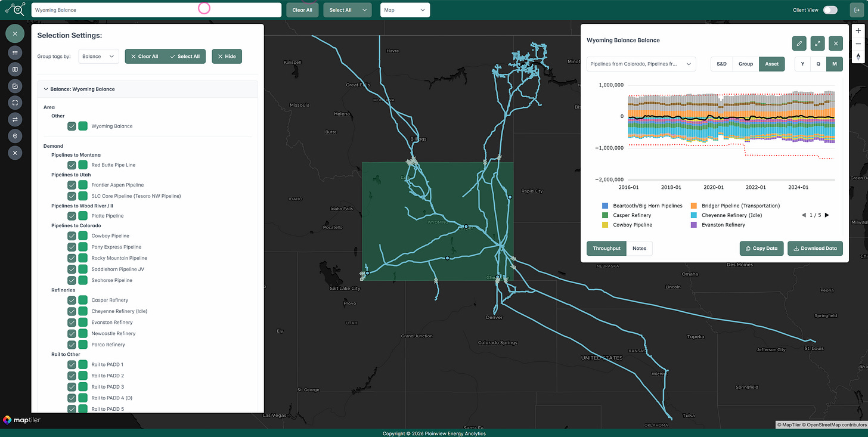Uncheck the Wyoming Balance checkbox
The width and height of the screenshot is (868, 437).
[x=72, y=126]
